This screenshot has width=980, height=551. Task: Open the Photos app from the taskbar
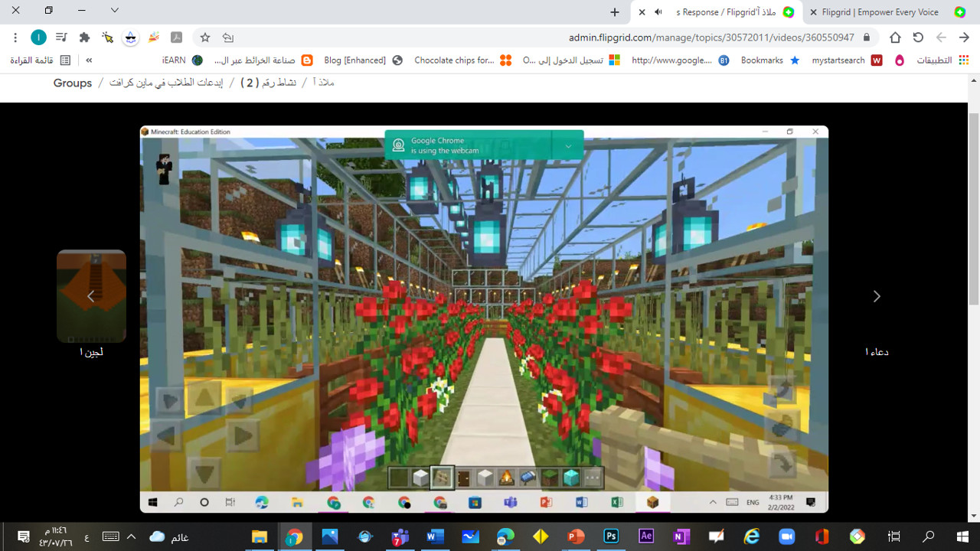pyautogui.click(x=330, y=536)
